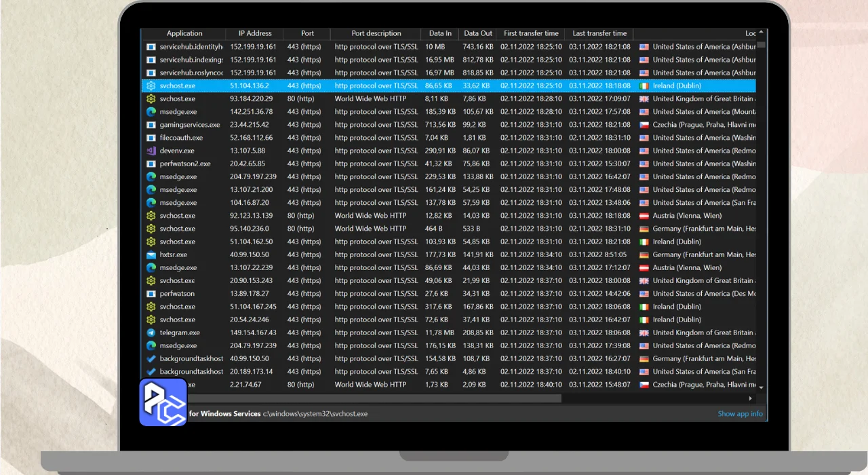Click the gamingservices.exe application icon
This screenshot has width=868, height=475.
(151, 125)
